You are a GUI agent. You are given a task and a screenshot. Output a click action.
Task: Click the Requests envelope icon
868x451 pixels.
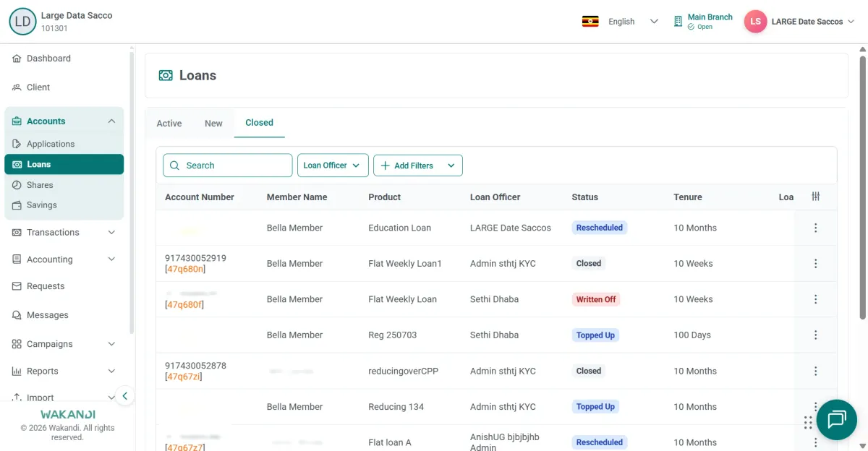click(x=17, y=286)
